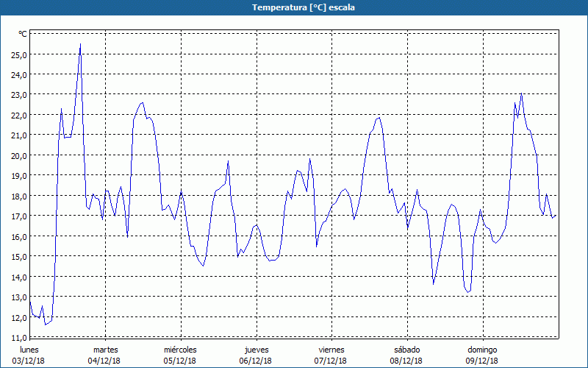The image size is (588, 368).
Task: Click the 08/12/18 date label
Action: (x=406, y=361)
